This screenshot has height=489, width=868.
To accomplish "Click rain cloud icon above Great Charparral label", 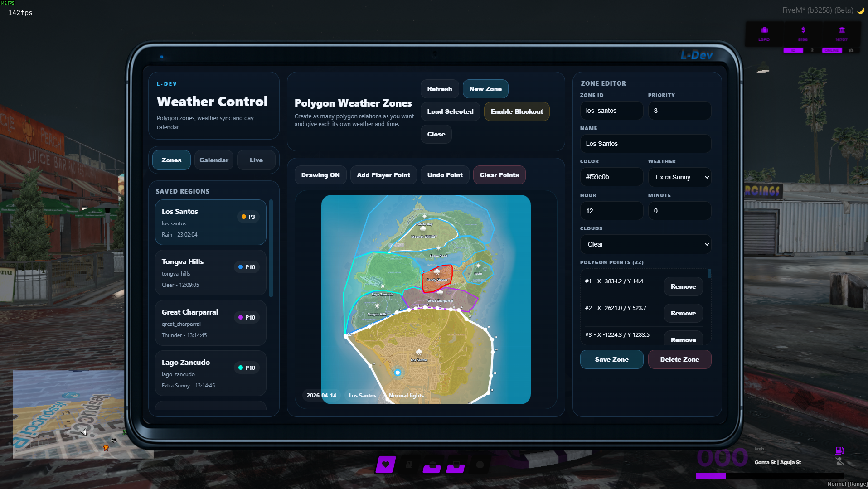I will (x=440, y=293).
